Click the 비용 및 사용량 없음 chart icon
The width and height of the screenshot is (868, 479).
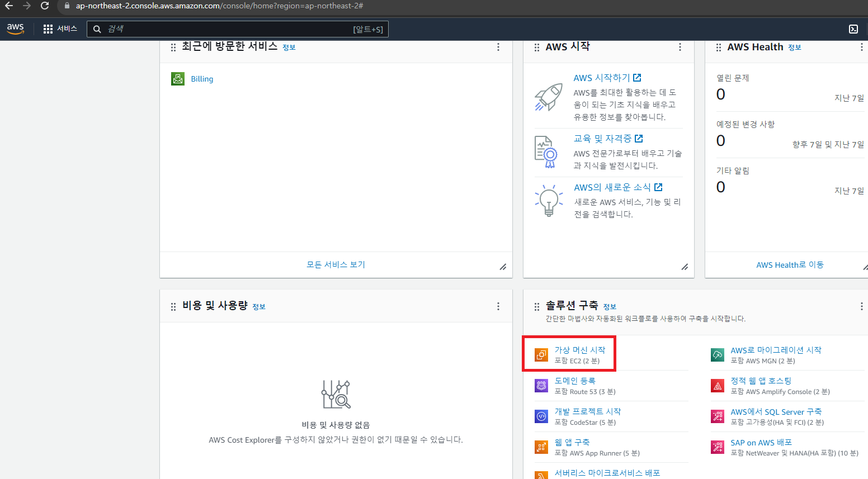pos(336,395)
